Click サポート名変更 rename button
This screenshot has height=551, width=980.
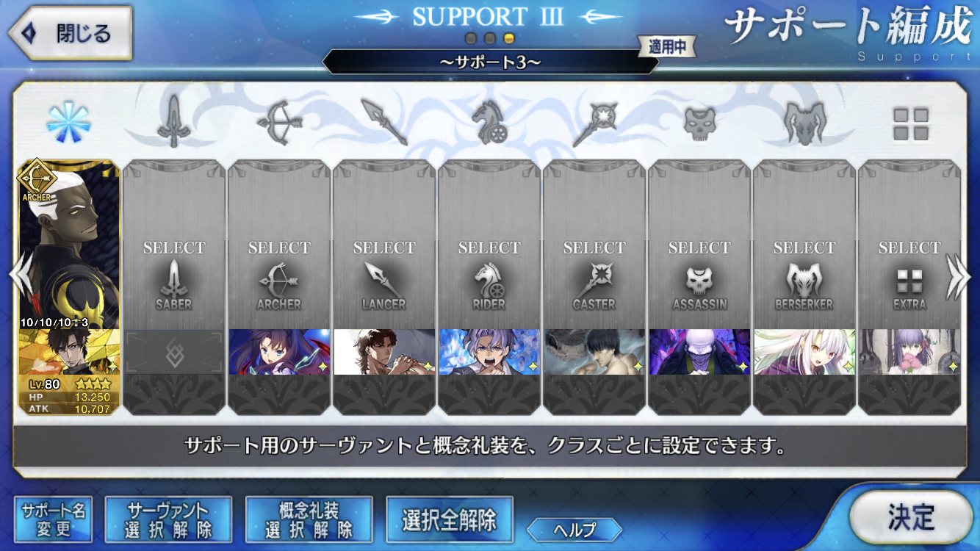point(53,519)
